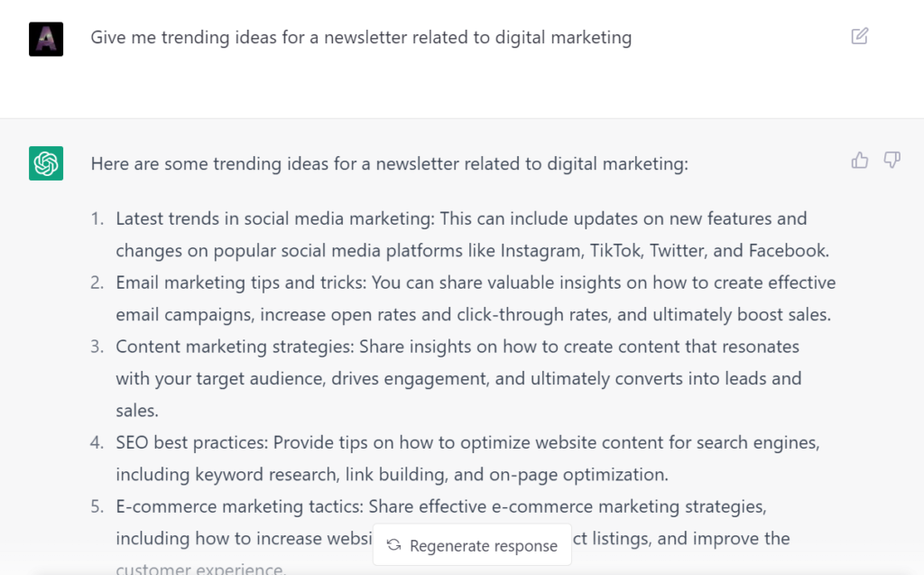Screen dimensions: 924x575
Task: Toggle the thumbs down feedback icon
Action: 892,160
